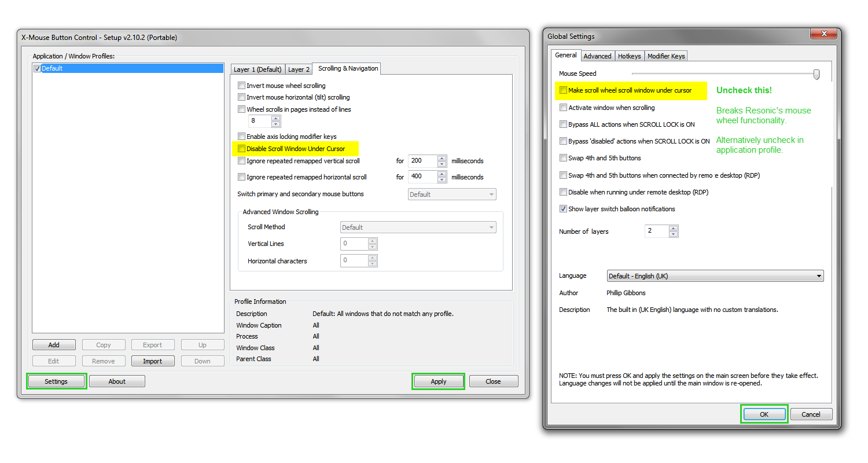Switch to the Layer 2 tab
Image resolution: width=868 pixels, height=463 pixels.
tap(299, 69)
